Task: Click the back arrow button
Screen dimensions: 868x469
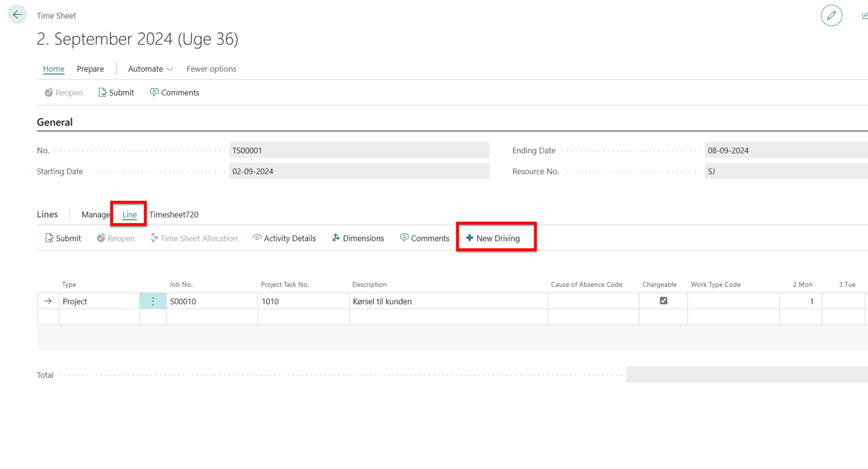Action: pos(17,15)
